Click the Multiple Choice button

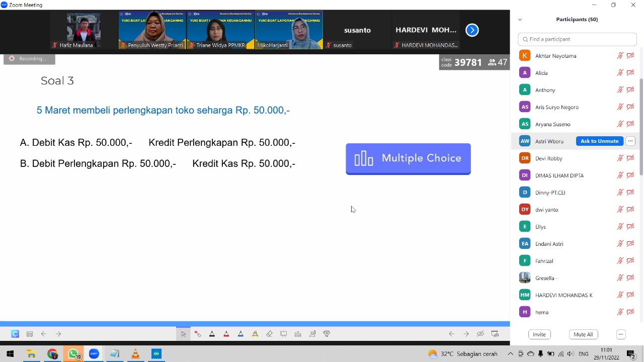(x=408, y=158)
